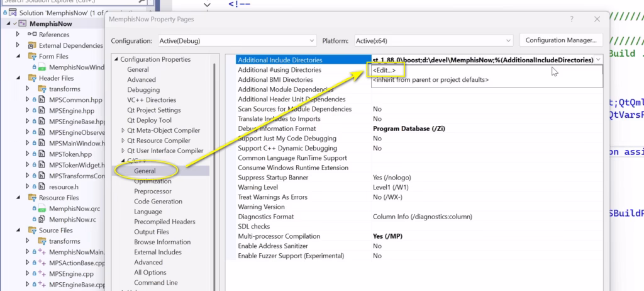Click the Debug Information Format value
Image resolution: width=644 pixels, height=291 pixels.
coord(409,129)
